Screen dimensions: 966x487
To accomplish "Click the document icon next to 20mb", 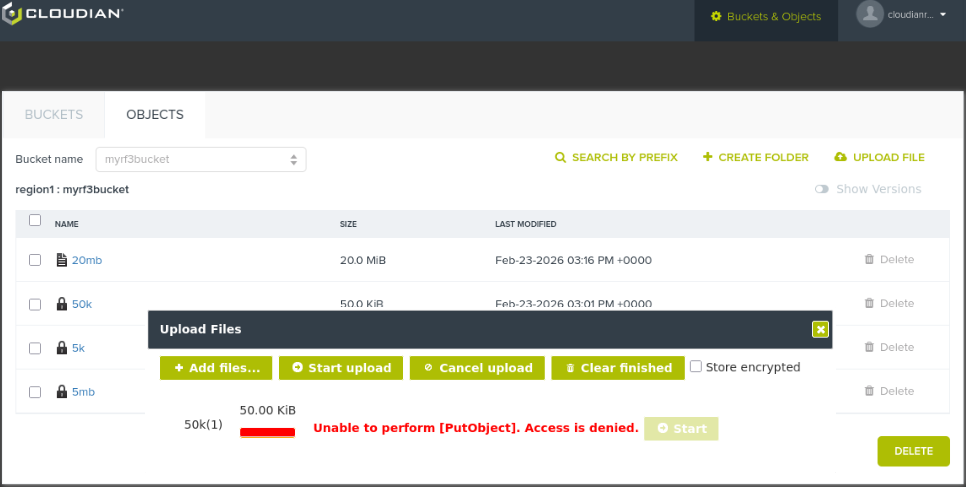I will coord(62,260).
